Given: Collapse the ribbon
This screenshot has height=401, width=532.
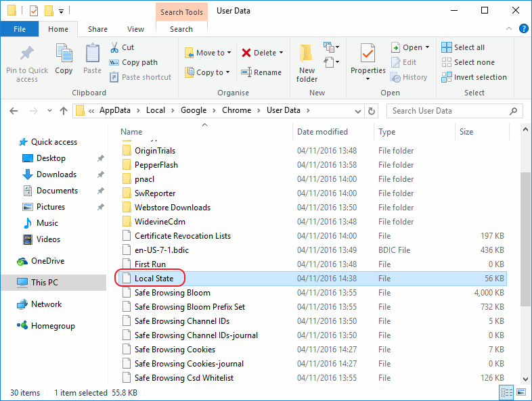Looking at the screenshot, I should (x=508, y=28).
